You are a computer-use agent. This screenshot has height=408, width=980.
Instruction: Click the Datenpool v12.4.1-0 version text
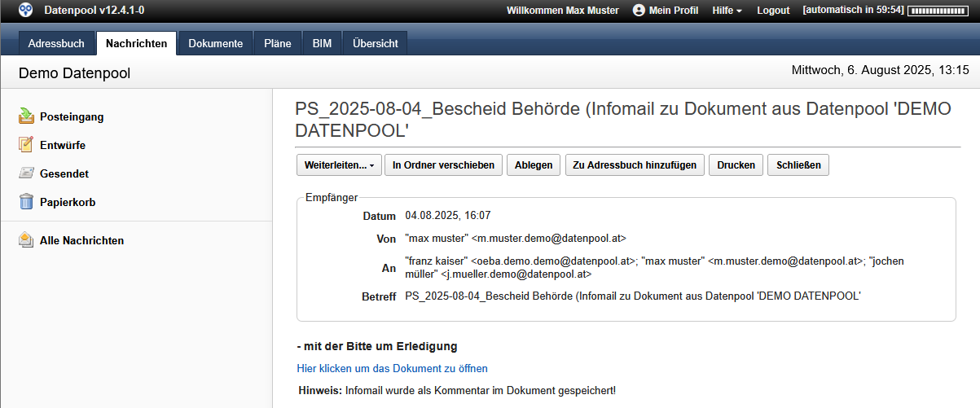click(94, 11)
